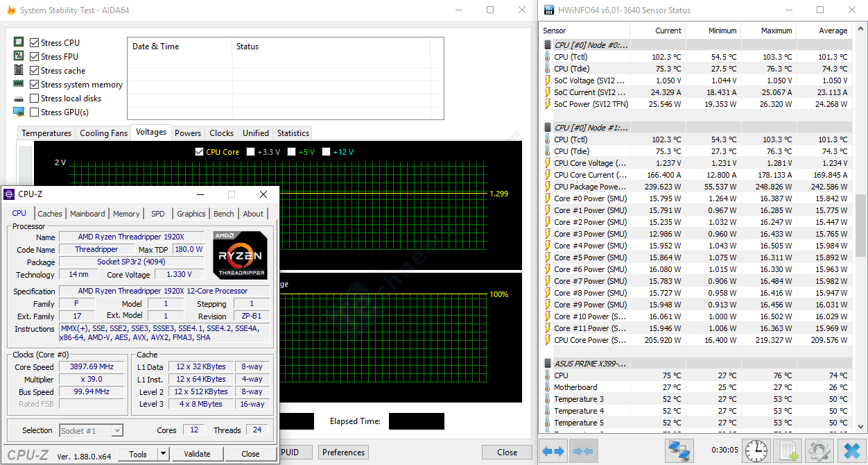This screenshot has height=465, width=868.
Task: Click CPU-Z Validate button
Action: tap(197, 454)
